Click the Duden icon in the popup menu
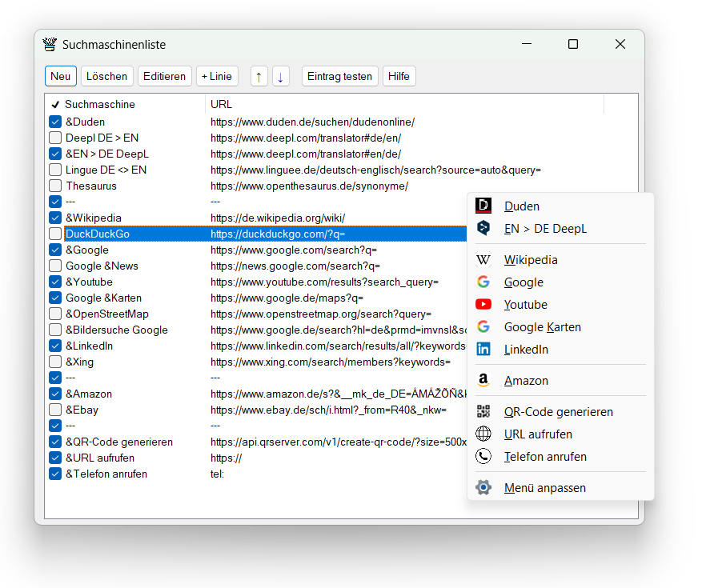702x588 pixels. [x=483, y=206]
